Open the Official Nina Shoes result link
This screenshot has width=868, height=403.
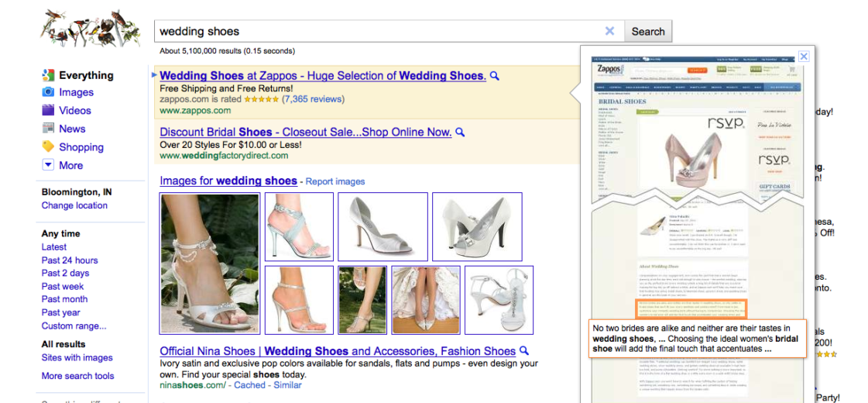click(x=338, y=351)
